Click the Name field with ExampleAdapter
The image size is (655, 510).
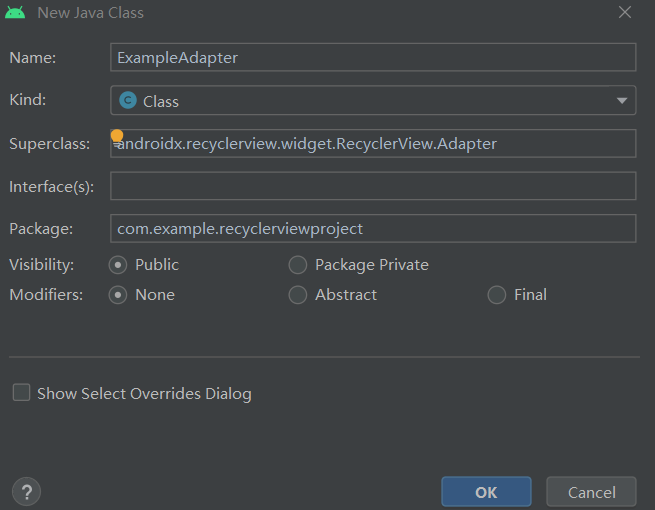coord(372,57)
